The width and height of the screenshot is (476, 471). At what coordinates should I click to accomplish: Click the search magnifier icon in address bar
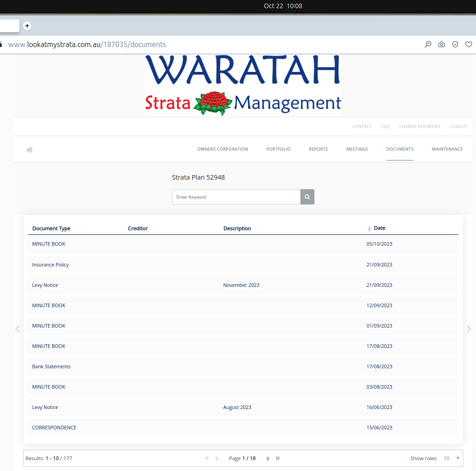[428, 45]
